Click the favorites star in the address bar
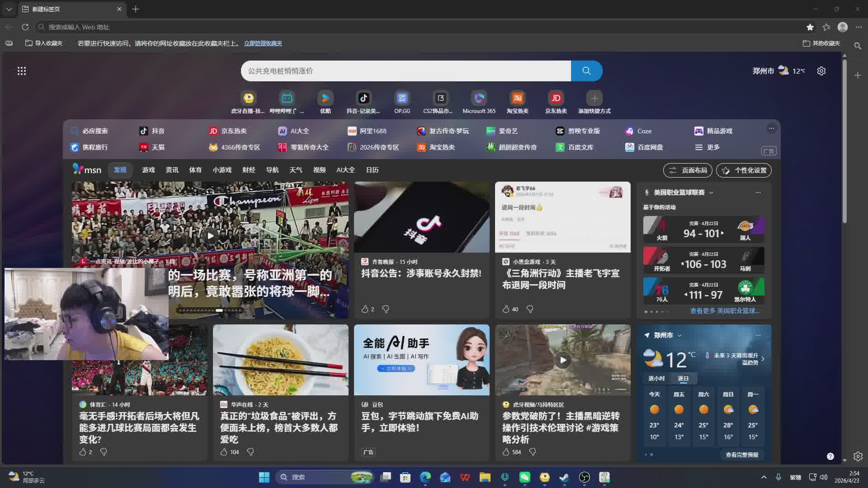Image resolution: width=868 pixels, height=488 pixels. [810, 27]
